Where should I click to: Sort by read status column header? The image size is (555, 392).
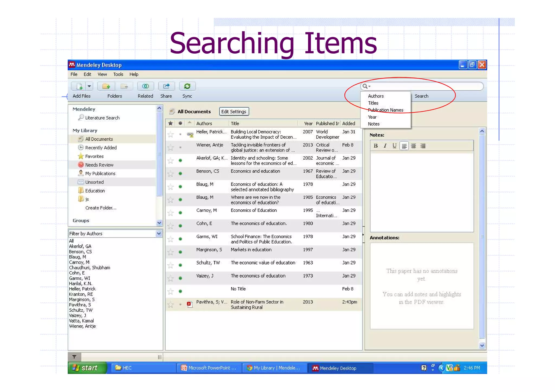coord(180,123)
